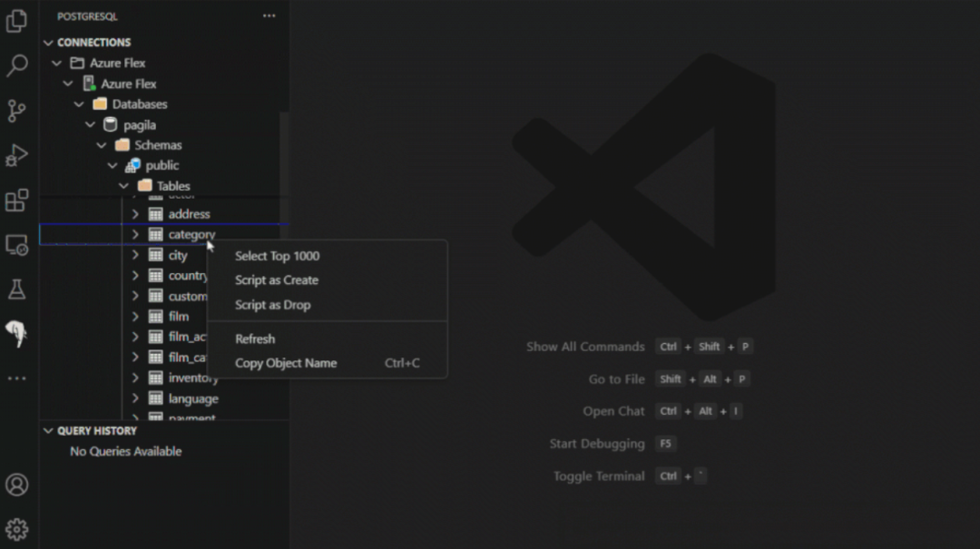Open the Search view icon
This screenshot has height=549, width=980.
click(17, 65)
